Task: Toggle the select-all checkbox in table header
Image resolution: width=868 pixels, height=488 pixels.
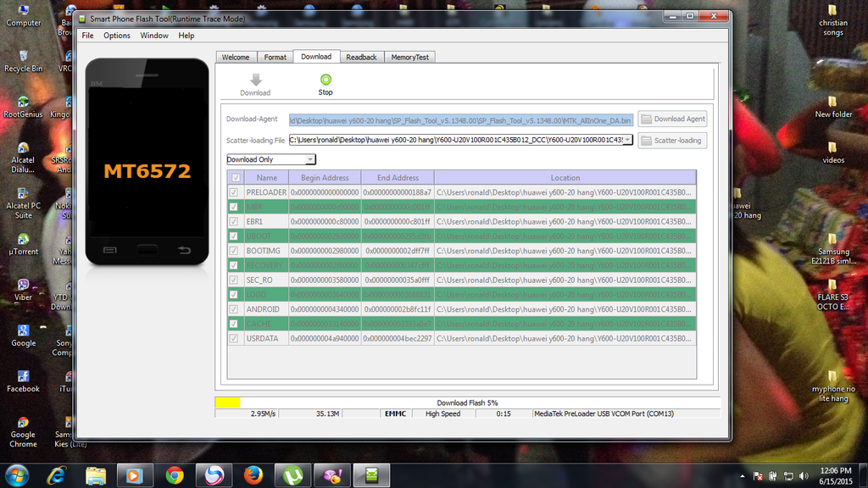Action: tap(235, 178)
